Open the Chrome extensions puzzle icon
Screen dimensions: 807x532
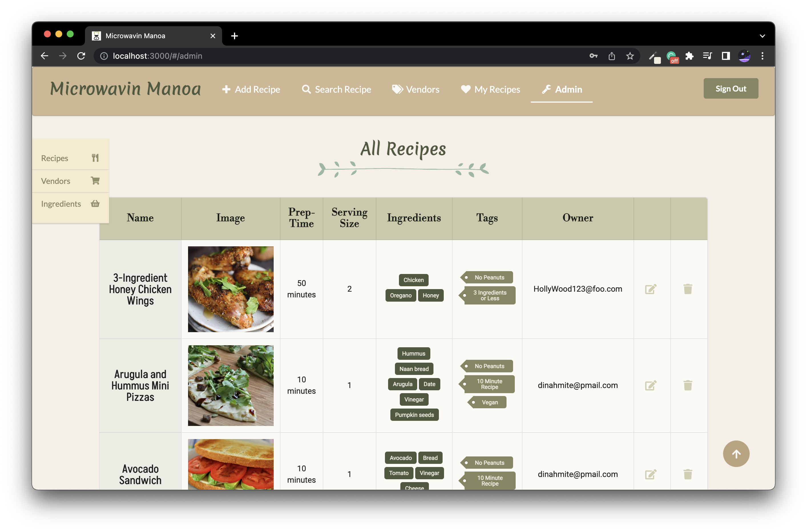689,56
